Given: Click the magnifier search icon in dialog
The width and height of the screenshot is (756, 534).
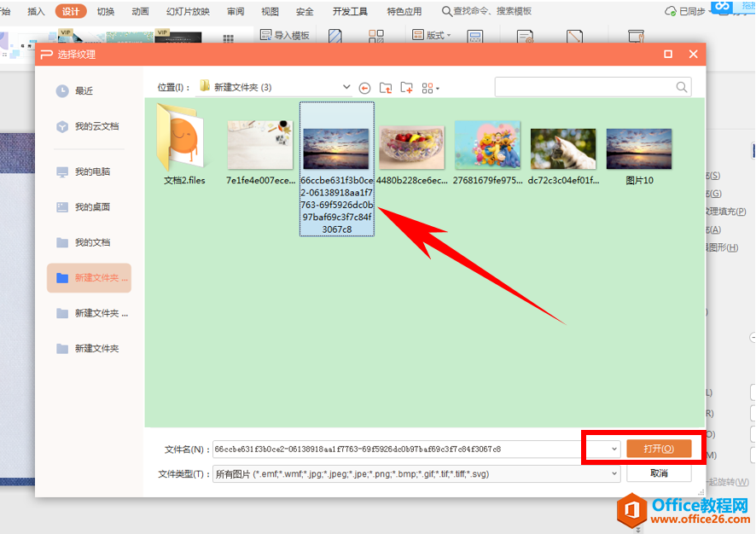Looking at the screenshot, I should [x=681, y=87].
